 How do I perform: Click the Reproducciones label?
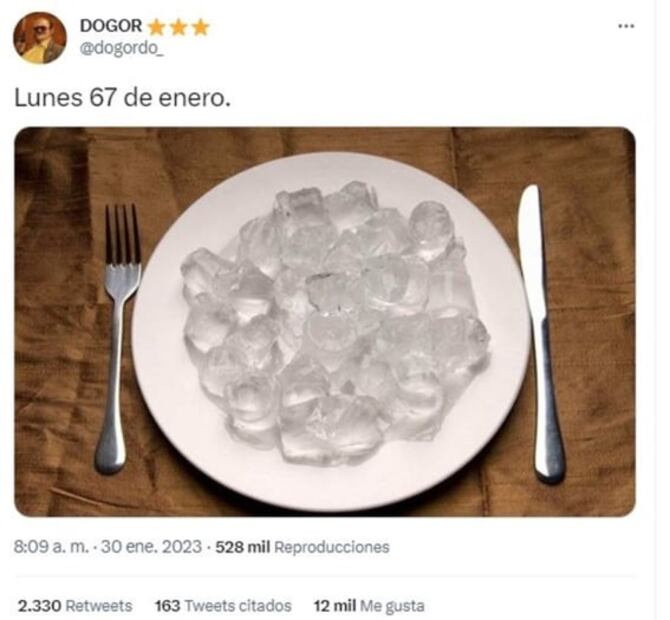[332, 547]
